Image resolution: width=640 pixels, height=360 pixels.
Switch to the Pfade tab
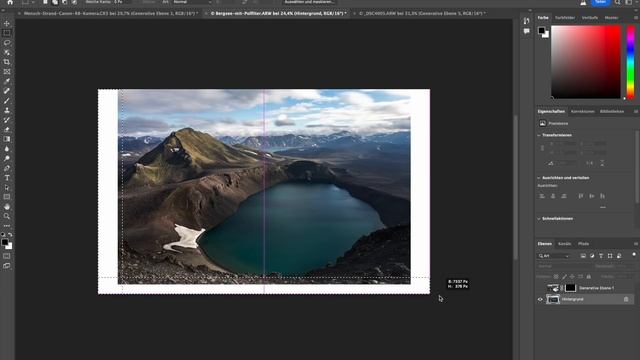(x=583, y=244)
